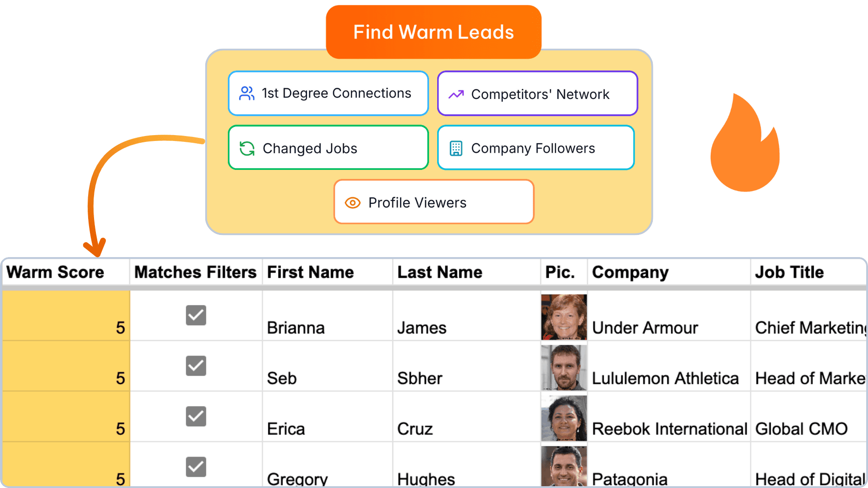Click the Company column header
Screen dimensions: 868x488
[x=631, y=272]
